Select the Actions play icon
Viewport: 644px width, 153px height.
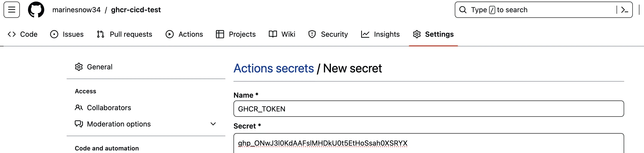[x=169, y=34]
